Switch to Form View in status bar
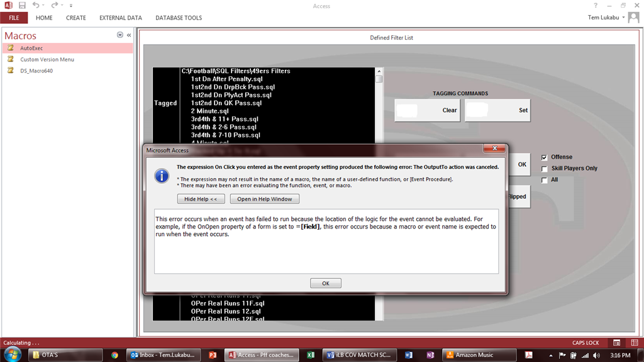Image resolution: width=644 pixels, height=362 pixels. point(616,342)
